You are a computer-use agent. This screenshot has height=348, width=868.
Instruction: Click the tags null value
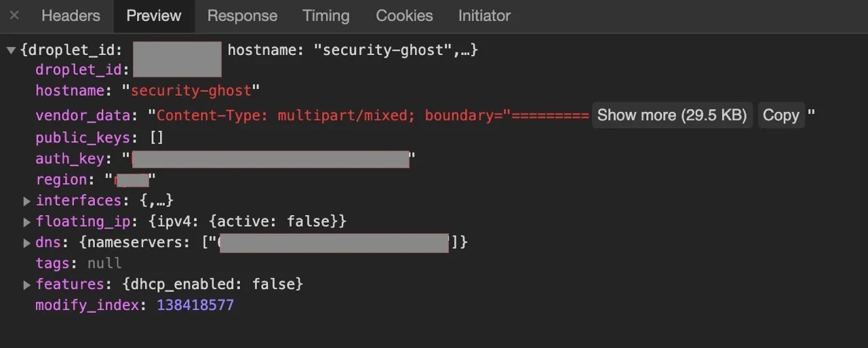(x=104, y=263)
